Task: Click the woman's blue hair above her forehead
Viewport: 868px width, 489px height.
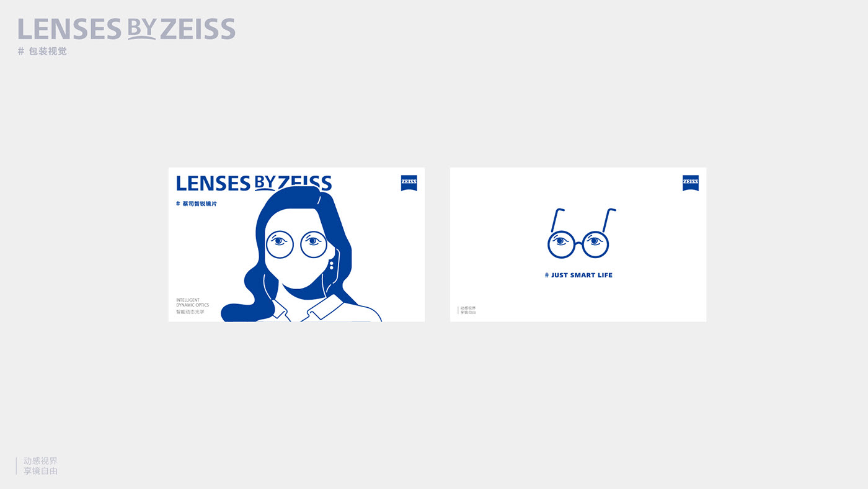Action: tap(298, 199)
